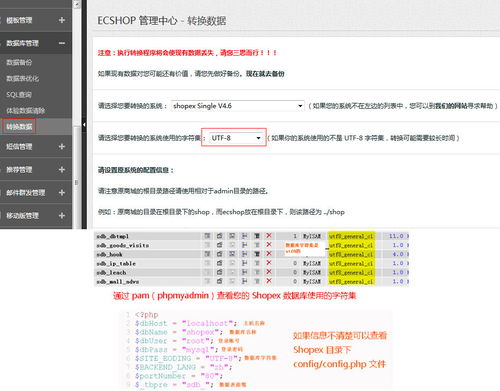Click Insert icon in sdb_dbtmpl row

click(244, 236)
